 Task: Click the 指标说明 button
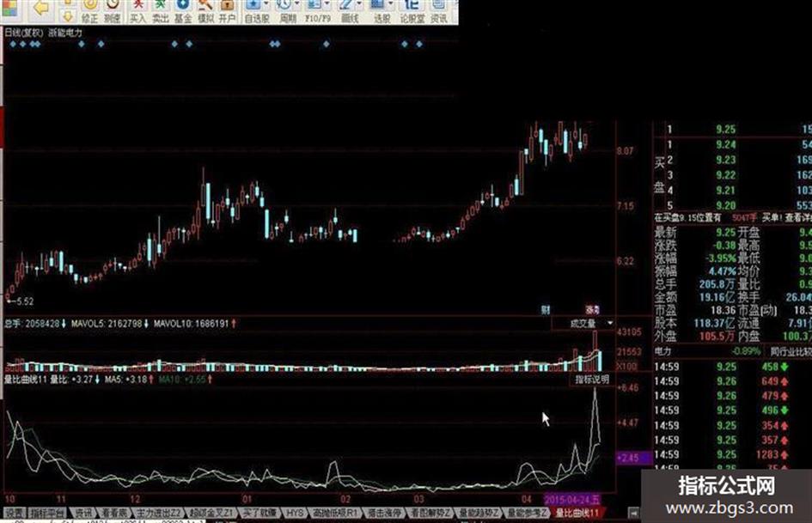(x=592, y=380)
